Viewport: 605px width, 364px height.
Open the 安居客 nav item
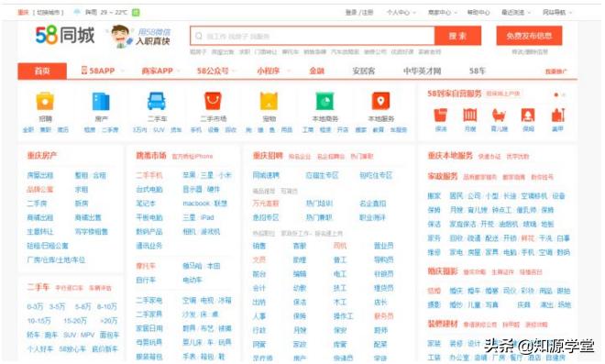(x=364, y=71)
